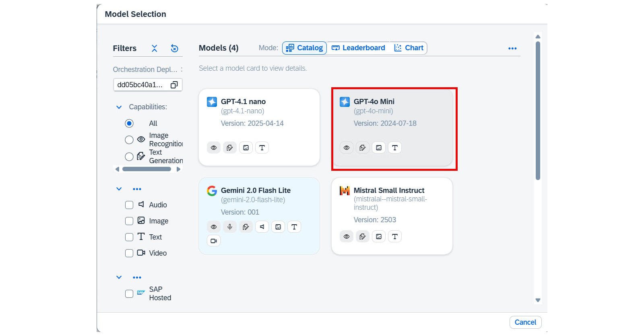The width and height of the screenshot is (644, 336).
Task: Switch to Chart mode
Action: click(409, 48)
